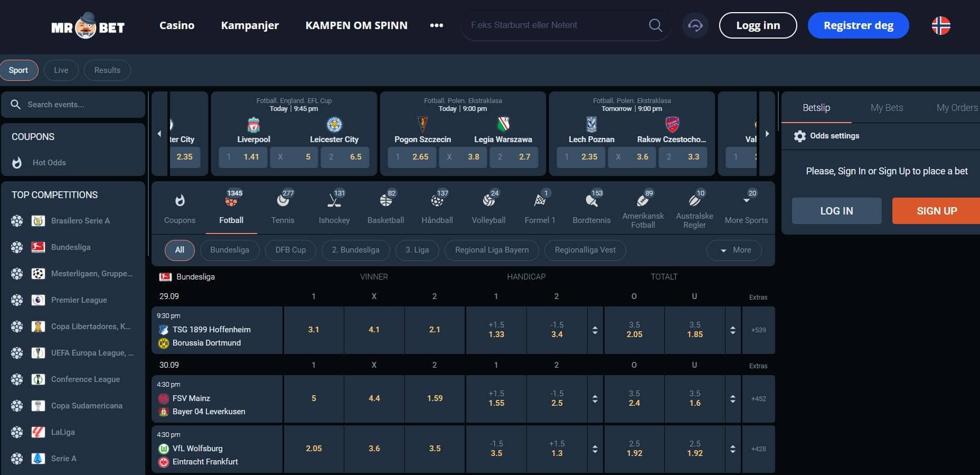The width and height of the screenshot is (980, 475).
Task: Click the orange SIGN UP button
Action: pos(936,211)
